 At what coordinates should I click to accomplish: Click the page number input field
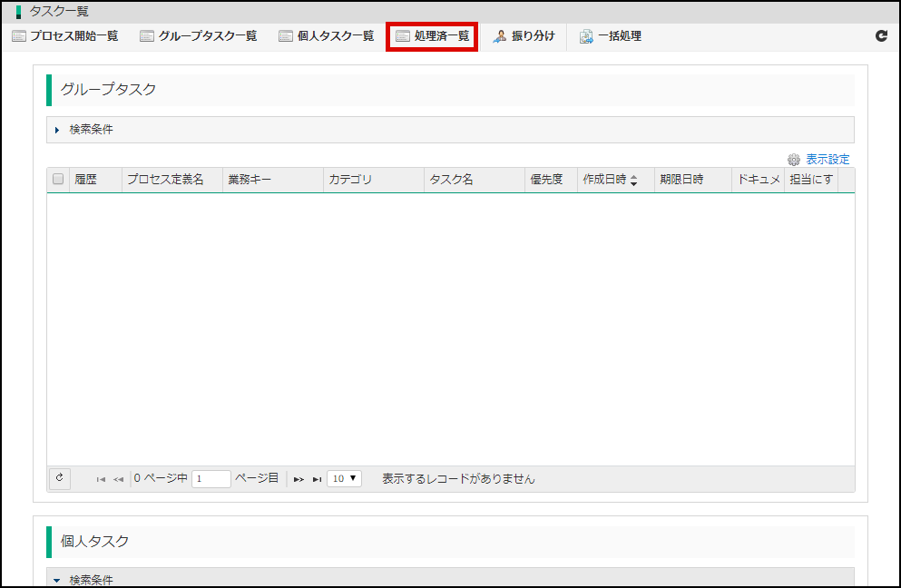pos(211,478)
